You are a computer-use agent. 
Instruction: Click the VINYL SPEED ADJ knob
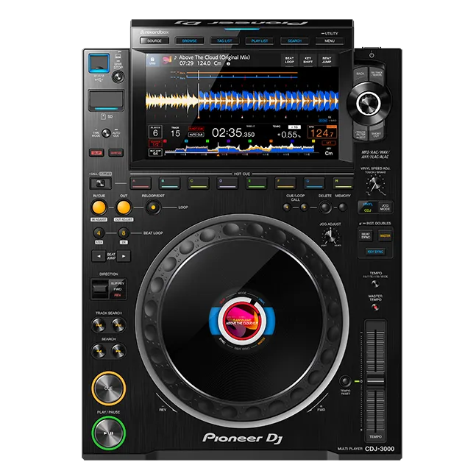pyautogui.click(x=375, y=184)
